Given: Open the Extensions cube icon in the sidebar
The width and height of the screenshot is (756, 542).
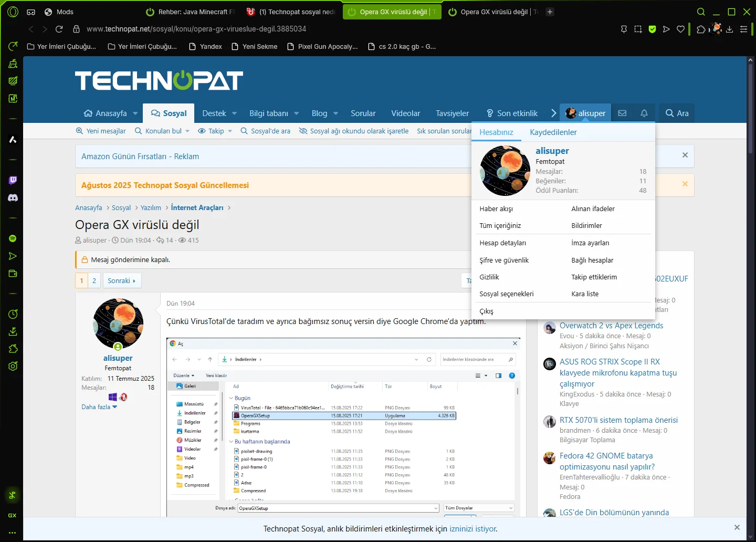Looking at the screenshot, I should coord(13,349).
